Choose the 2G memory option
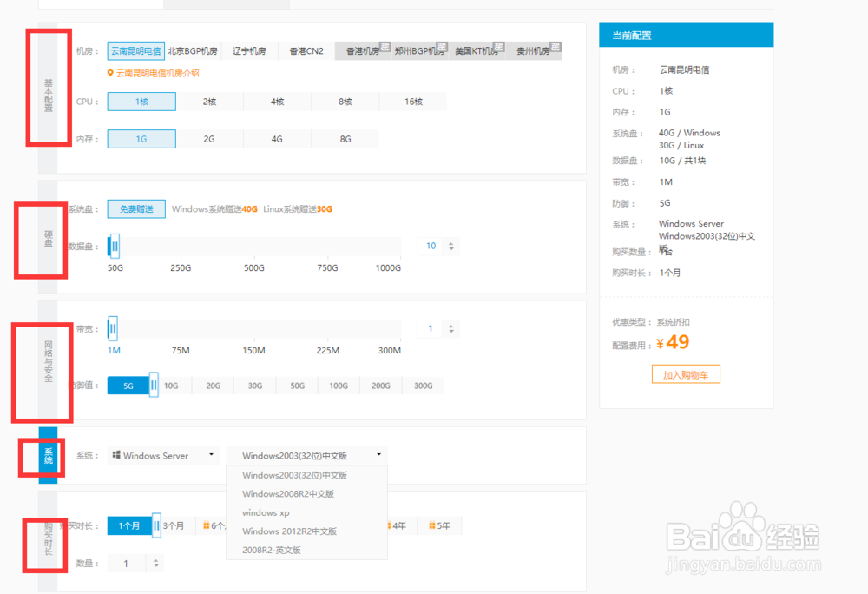868x594 pixels. 209,139
